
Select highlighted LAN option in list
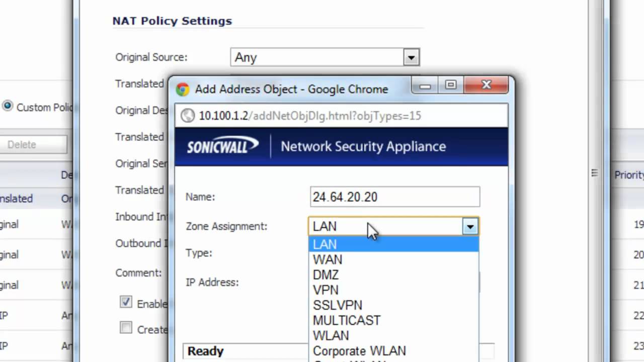click(325, 244)
